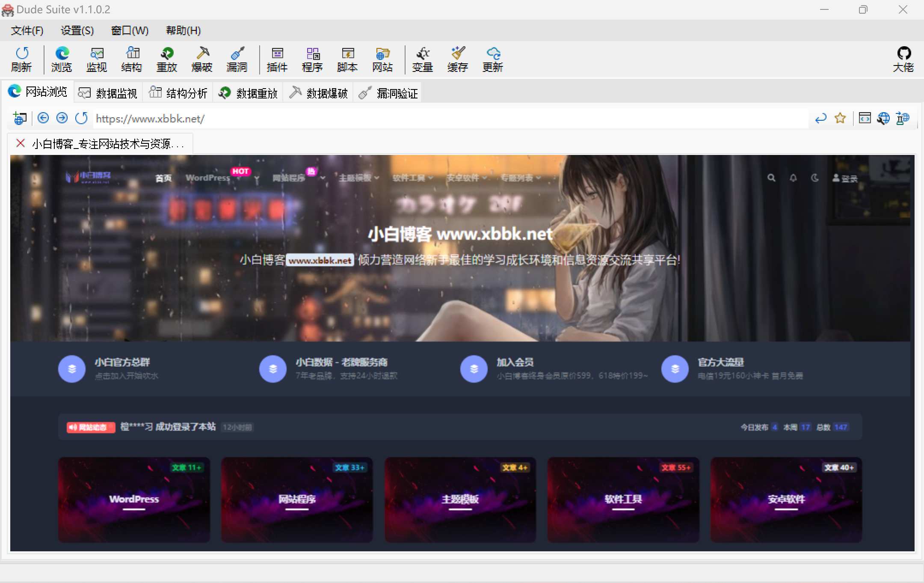Open the 小白数据 - 老牌服务商 link

(341, 362)
